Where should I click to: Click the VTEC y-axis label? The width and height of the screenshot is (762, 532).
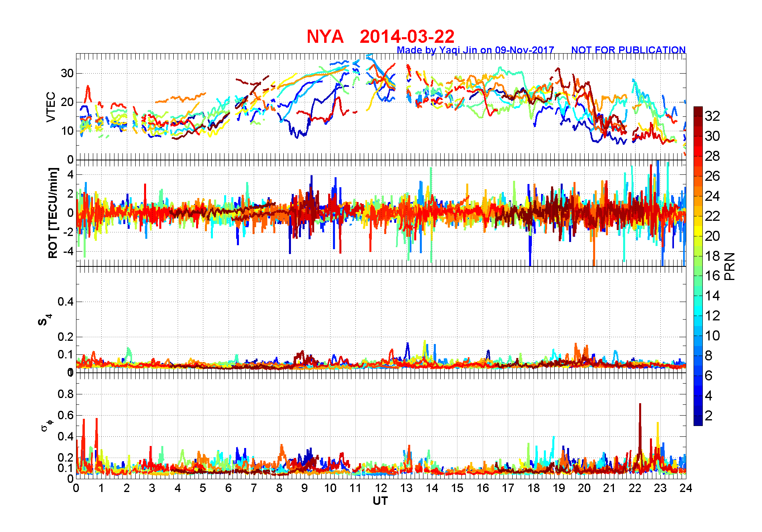tap(51, 107)
